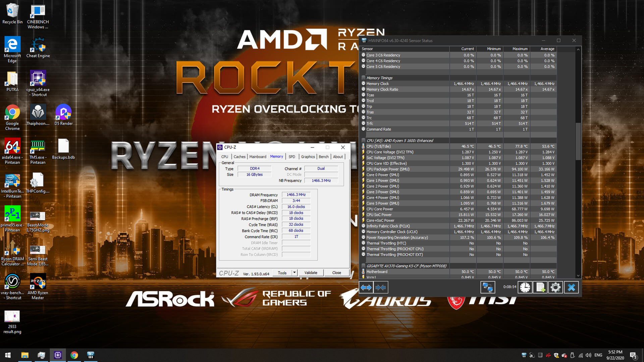Reset the HWiNFO clock timer icon
Image resolution: width=644 pixels, height=362 pixels.
pyautogui.click(x=525, y=287)
